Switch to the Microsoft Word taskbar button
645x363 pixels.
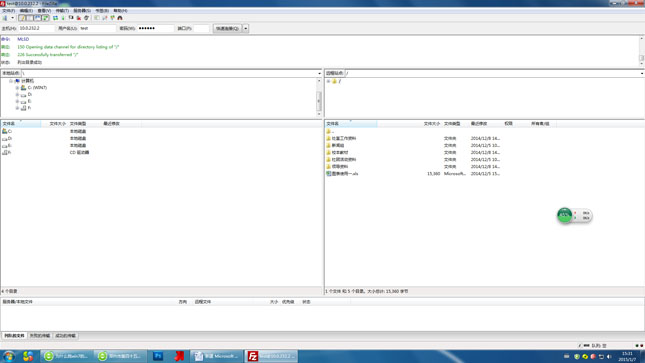217,356
